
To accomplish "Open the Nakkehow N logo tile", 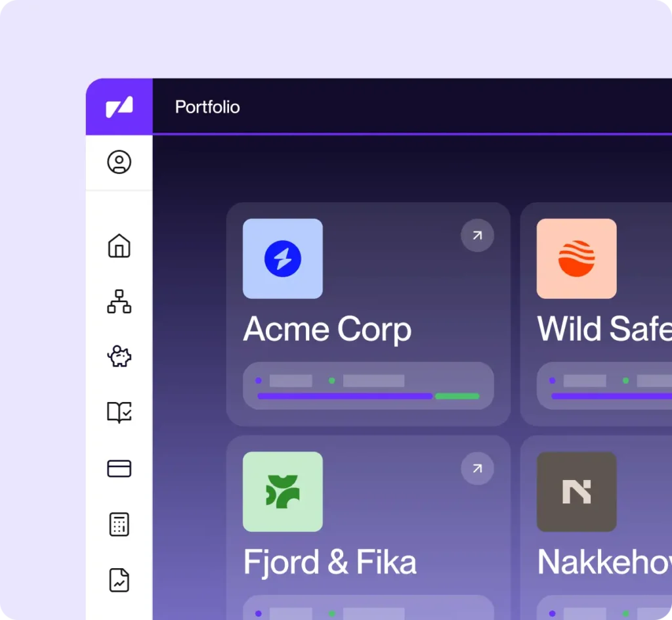I will 576,492.
